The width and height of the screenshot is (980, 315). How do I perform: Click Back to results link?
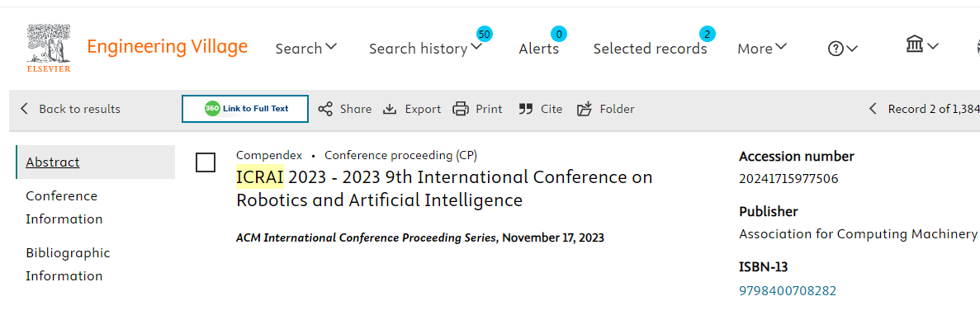(70, 109)
